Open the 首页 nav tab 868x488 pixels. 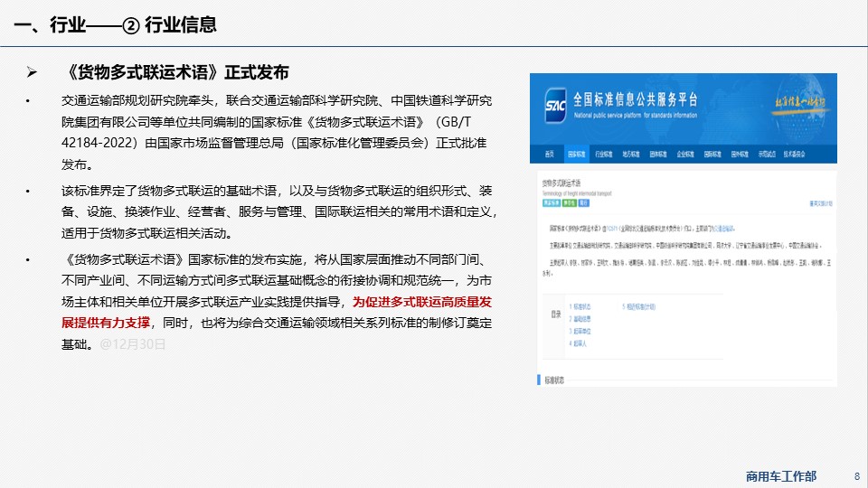550,154
